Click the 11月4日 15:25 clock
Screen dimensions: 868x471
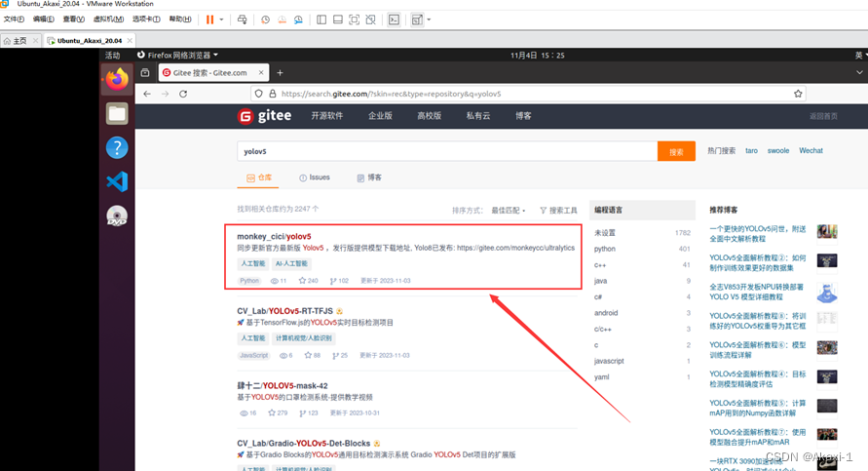click(x=537, y=55)
